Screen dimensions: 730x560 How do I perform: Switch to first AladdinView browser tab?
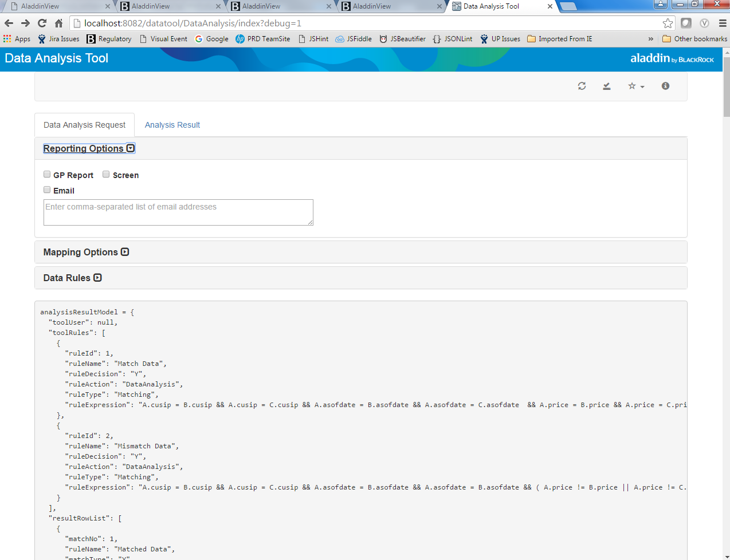(57, 6)
